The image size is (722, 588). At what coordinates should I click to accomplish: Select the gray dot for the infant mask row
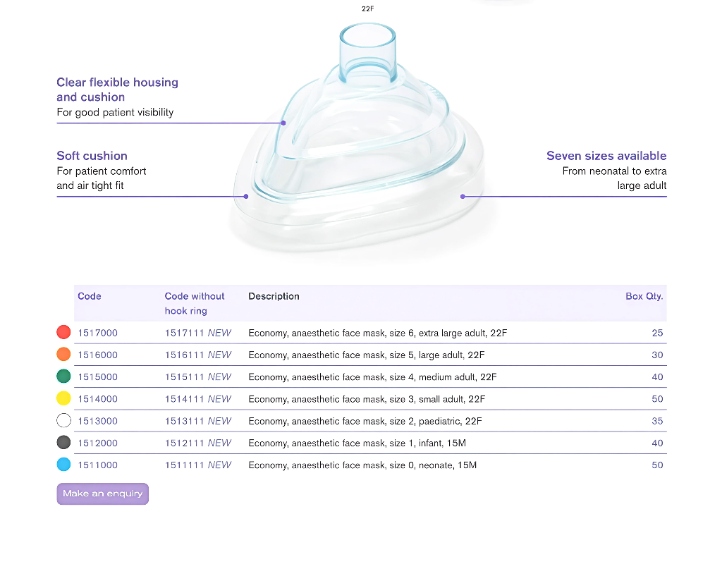pyautogui.click(x=63, y=443)
